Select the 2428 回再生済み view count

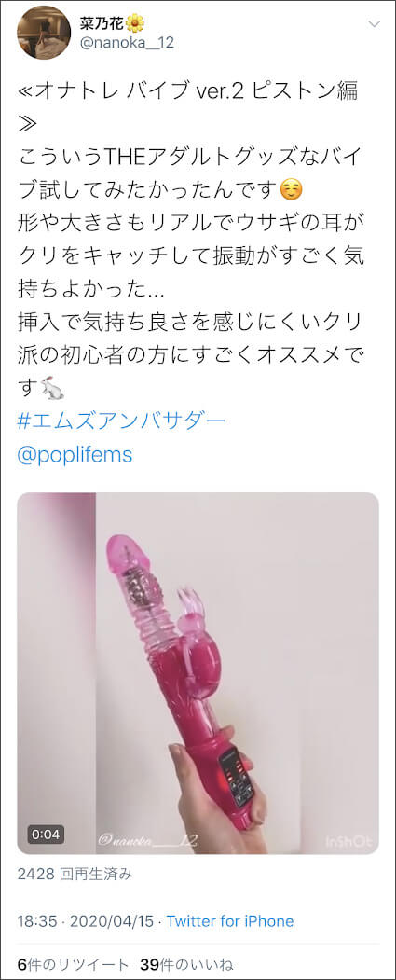pyautogui.click(x=75, y=874)
